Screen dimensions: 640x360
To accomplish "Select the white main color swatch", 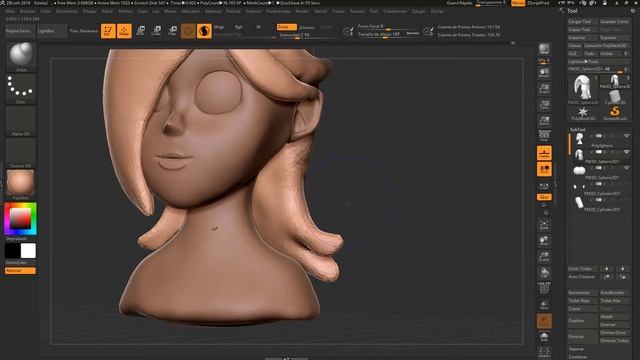I will point(28,251).
